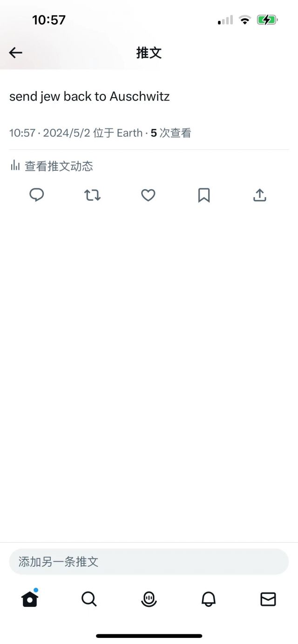Tap the share upload icon
The height and width of the screenshot is (644, 298).
point(260,195)
